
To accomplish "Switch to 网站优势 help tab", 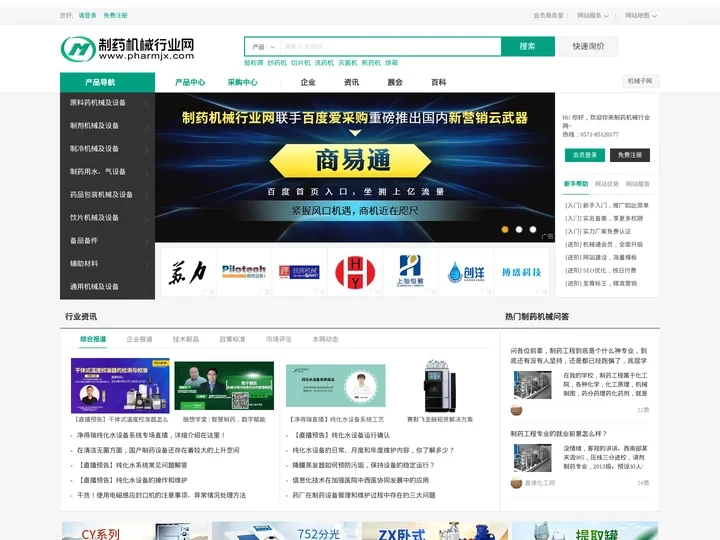I will (607, 184).
